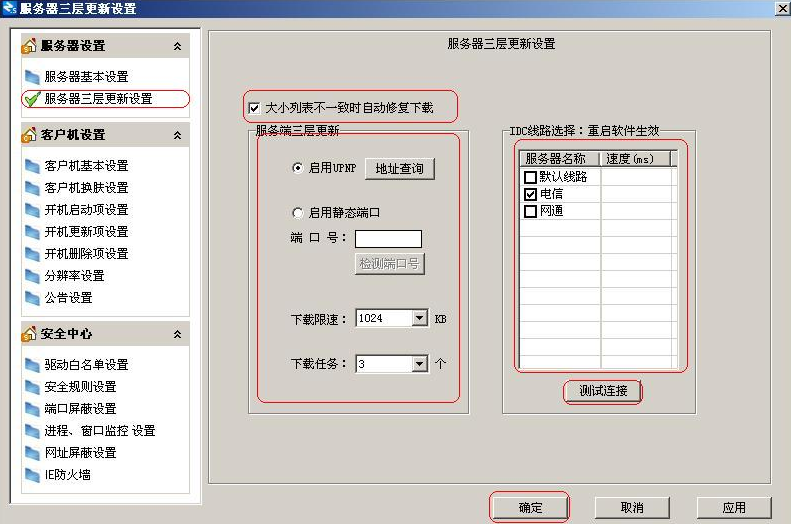
Task: Click the 确定 button
Action: (x=530, y=507)
